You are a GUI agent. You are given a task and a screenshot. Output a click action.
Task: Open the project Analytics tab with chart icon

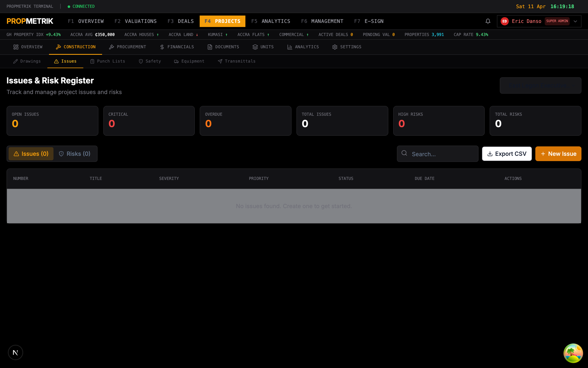point(303,47)
